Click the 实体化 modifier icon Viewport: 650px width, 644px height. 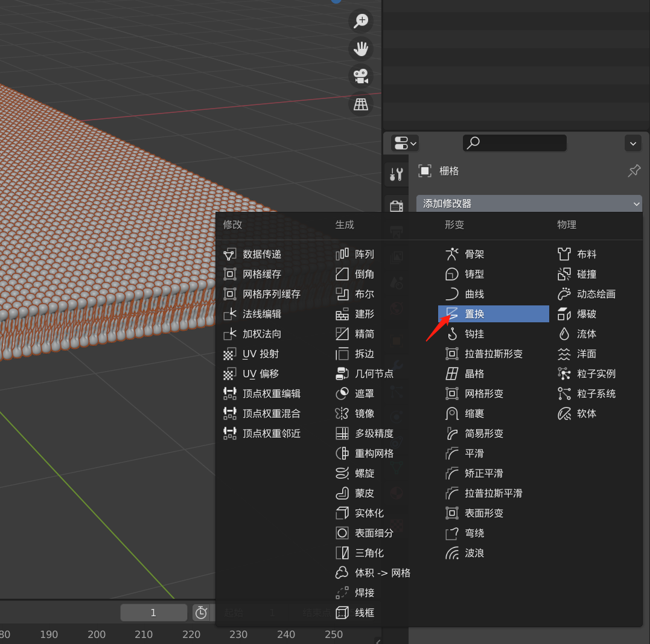point(342,513)
